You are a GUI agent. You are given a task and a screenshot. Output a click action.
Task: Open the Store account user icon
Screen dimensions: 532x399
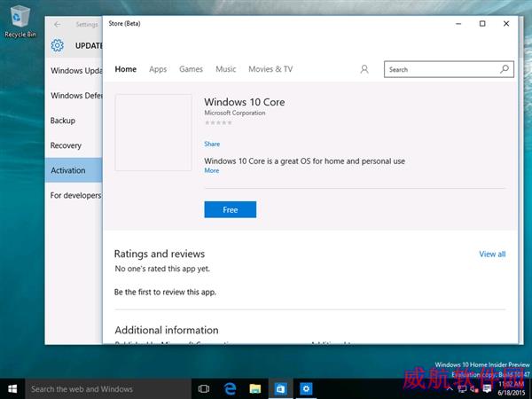pos(364,69)
